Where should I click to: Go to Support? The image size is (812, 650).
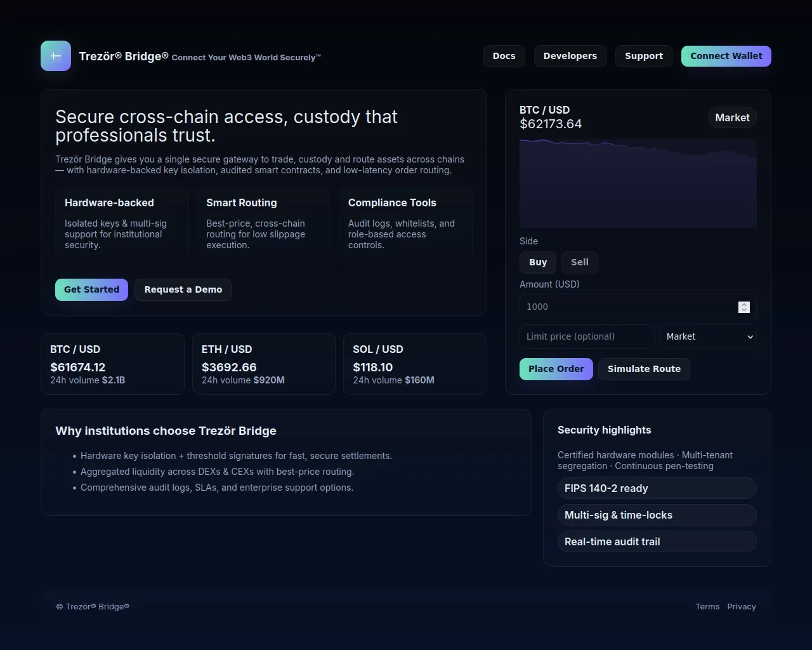click(644, 56)
